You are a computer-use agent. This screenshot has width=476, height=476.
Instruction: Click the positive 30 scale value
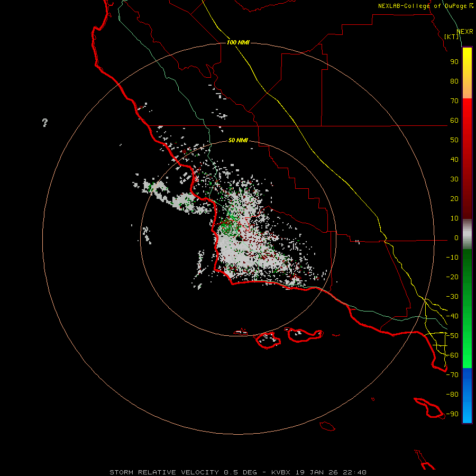click(454, 179)
